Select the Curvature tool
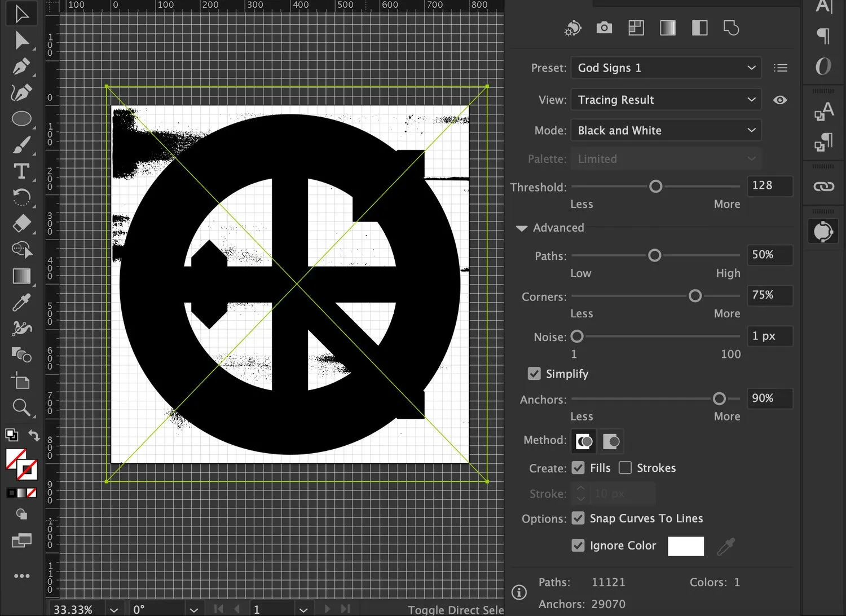The width and height of the screenshot is (846, 616). 21,92
